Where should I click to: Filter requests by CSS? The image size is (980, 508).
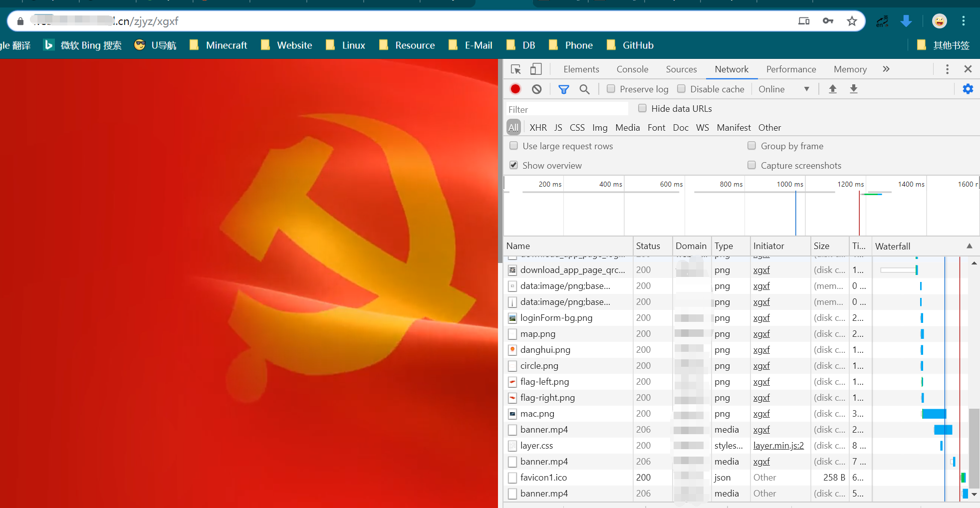point(577,128)
